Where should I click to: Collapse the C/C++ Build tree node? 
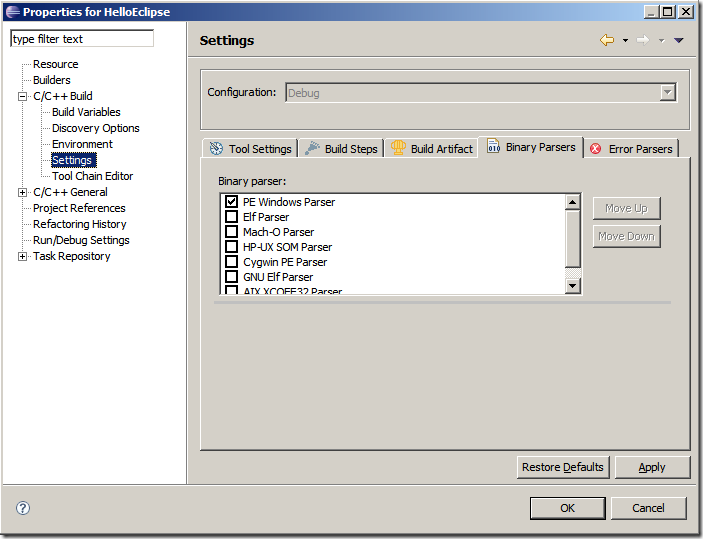[x=22, y=96]
